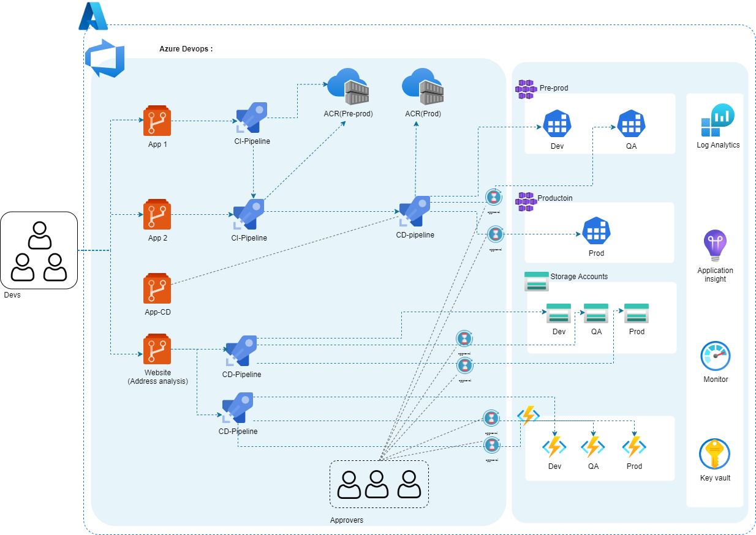This screenshot has width=756, height=535.
Task: Click the QA storage account icon
Action: pyautogui.click(x=596, y=313)
